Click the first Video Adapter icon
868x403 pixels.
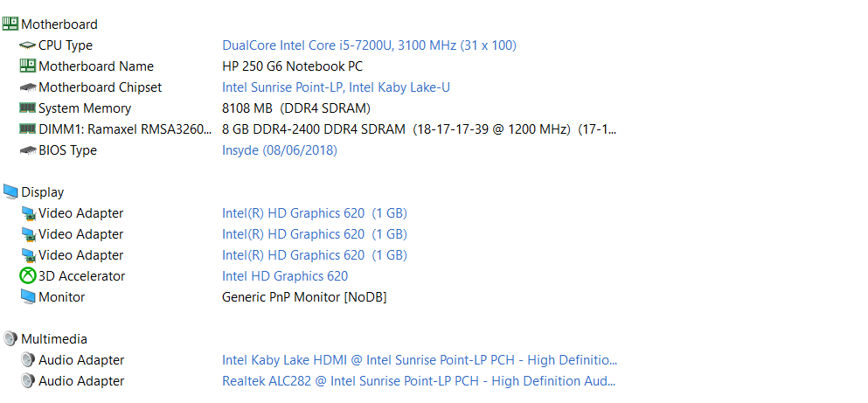(x=29, y=213)
